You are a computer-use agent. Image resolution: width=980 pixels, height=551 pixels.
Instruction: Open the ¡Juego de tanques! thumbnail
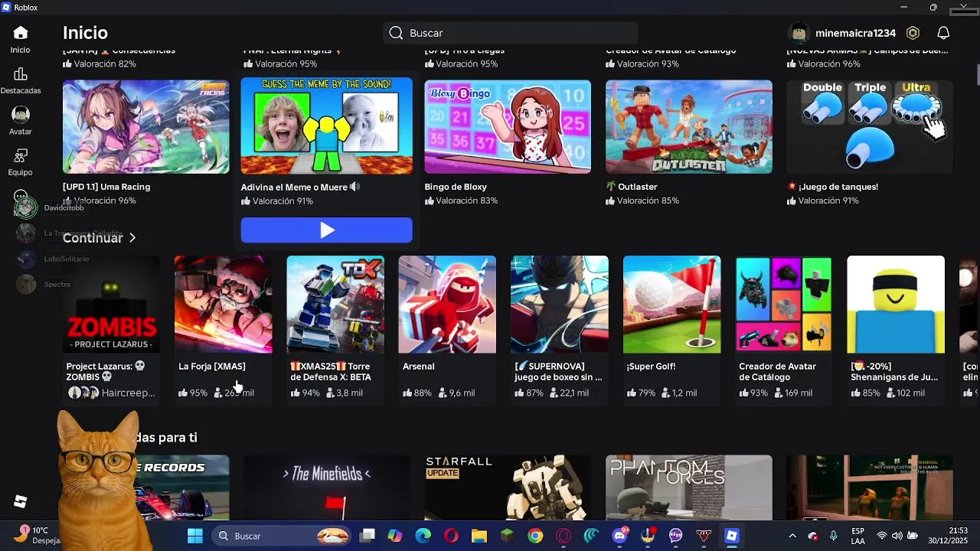tap(870, 127)
